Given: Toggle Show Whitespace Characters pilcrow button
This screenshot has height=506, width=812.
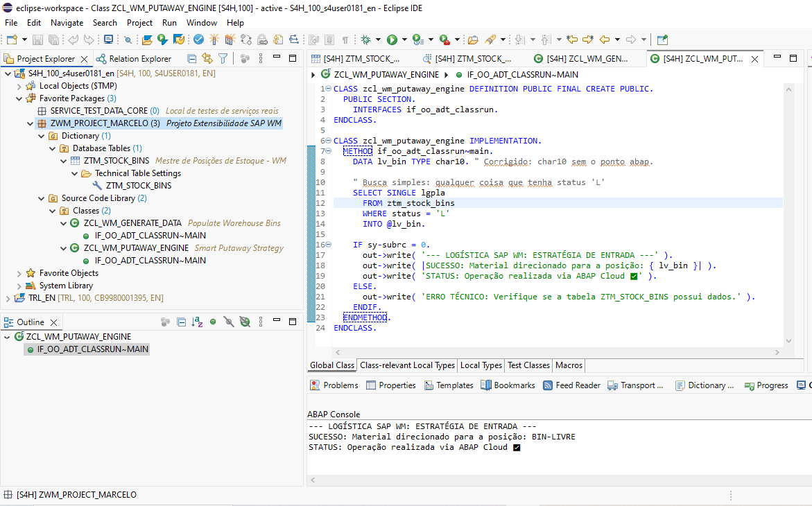Looking at the screenshot, I should 345,40.
